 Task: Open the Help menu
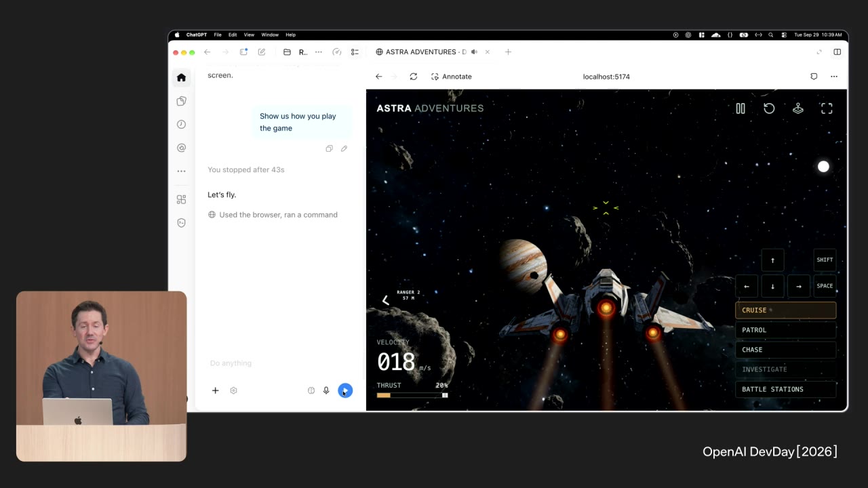(x=290, y=35)
